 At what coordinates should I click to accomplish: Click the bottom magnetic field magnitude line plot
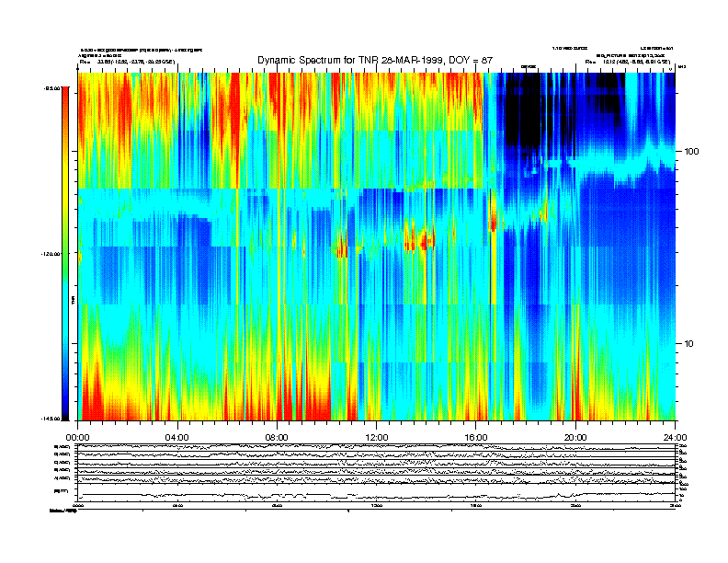pyautogui.click(x=376, y=493)
